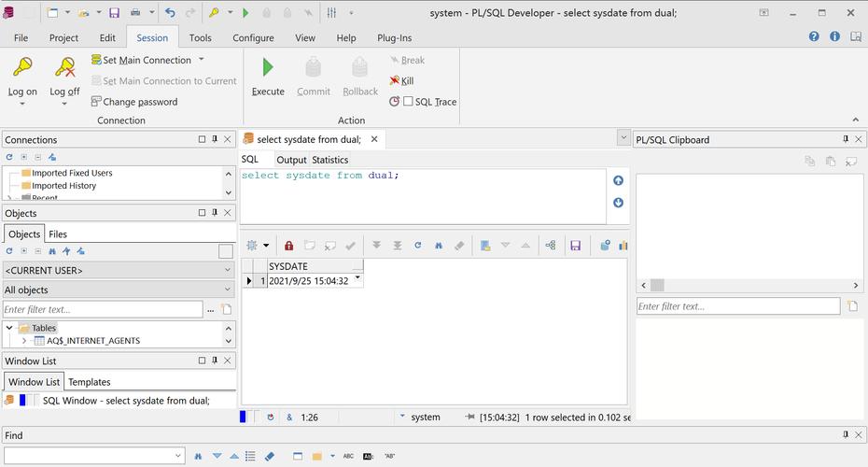Toggle the case sensitive option in the Find bar
Viewport: 868px width, 467px height.
368,456
